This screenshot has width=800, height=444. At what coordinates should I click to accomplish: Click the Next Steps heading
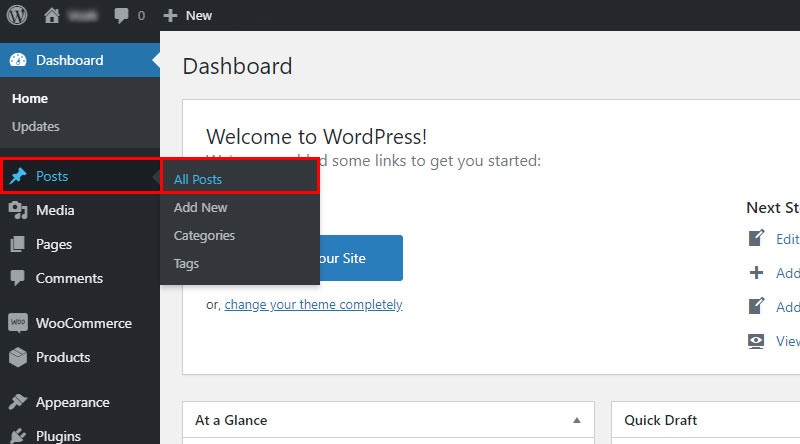click(773, 208)
